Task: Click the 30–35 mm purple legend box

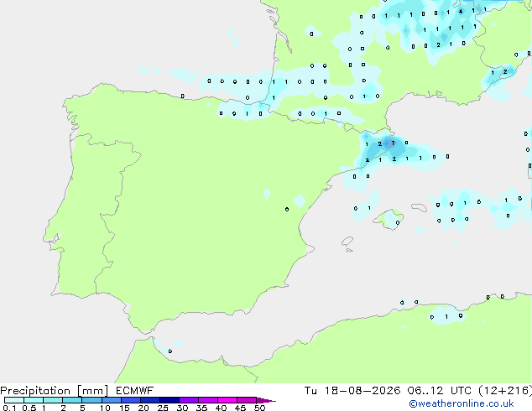Action: (x=189, y=400)
